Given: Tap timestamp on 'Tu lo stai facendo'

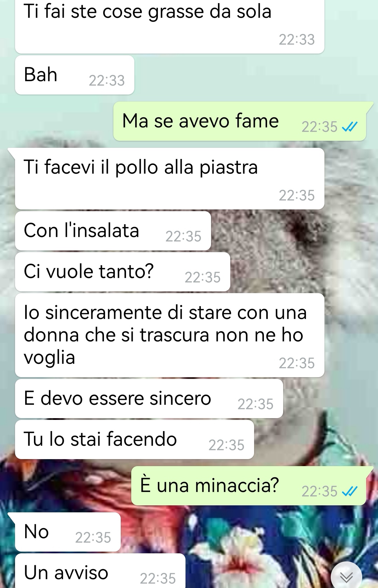Looking at the screenshot, I should (226, 445).
